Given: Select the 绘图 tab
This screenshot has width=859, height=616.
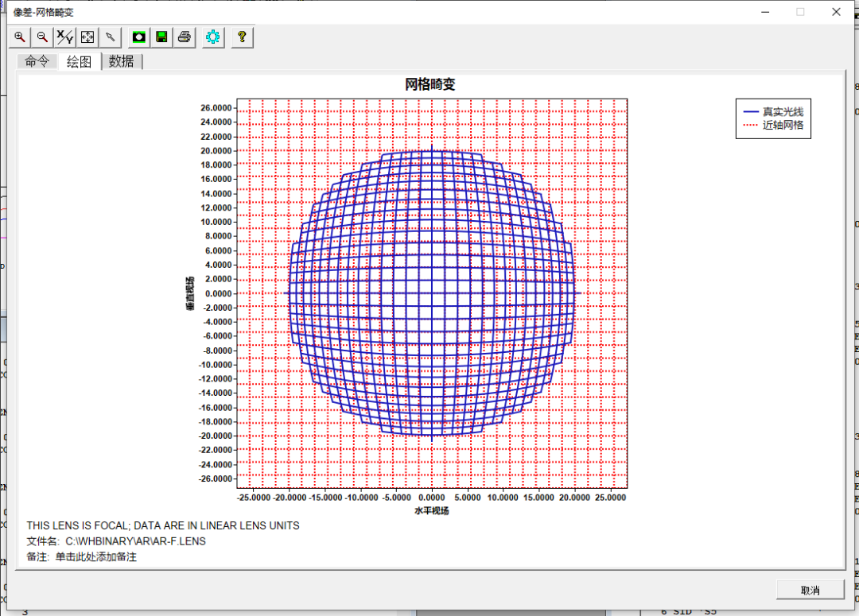Looking at the screenshot, I should [x=80, y=61].
